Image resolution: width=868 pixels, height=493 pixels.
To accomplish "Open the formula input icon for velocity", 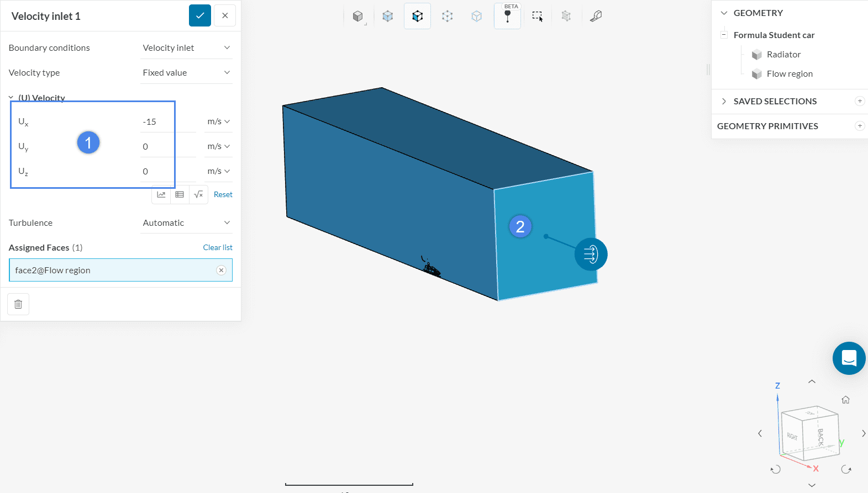I will point(198,194).
